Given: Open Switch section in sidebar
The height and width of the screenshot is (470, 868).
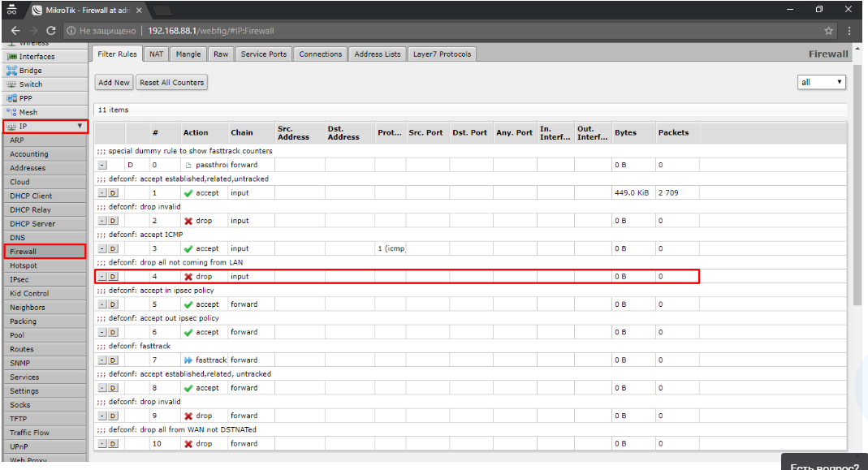Looking at the screenshot, I should 45,84.
